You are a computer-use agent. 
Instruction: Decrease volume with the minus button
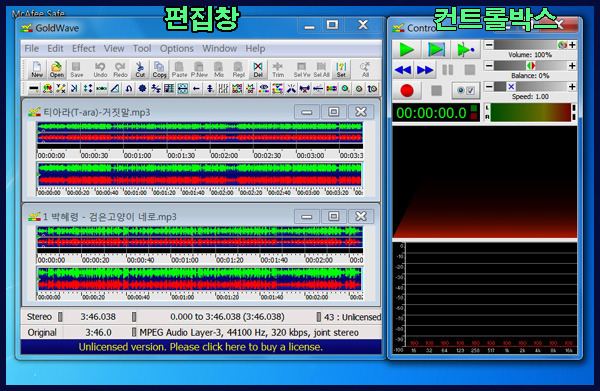(489, 45)
